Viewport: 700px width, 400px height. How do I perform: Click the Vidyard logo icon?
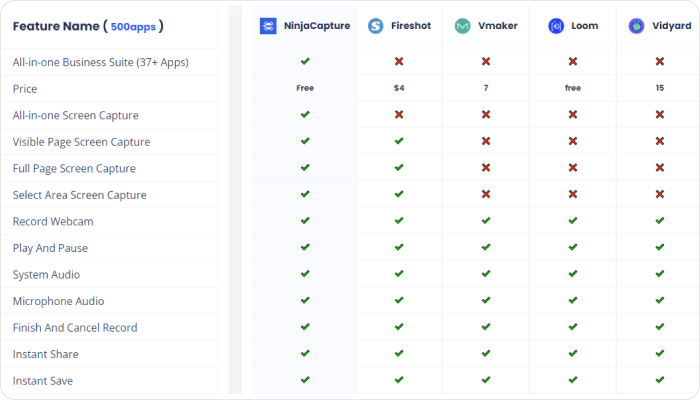pos(636,26)
